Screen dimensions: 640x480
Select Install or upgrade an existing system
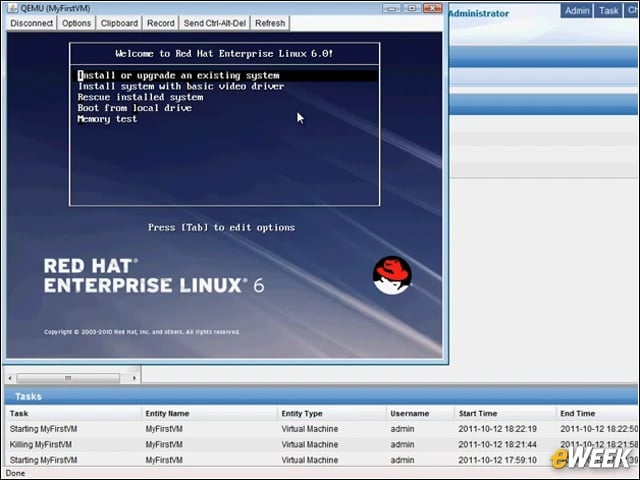point(227,76)
